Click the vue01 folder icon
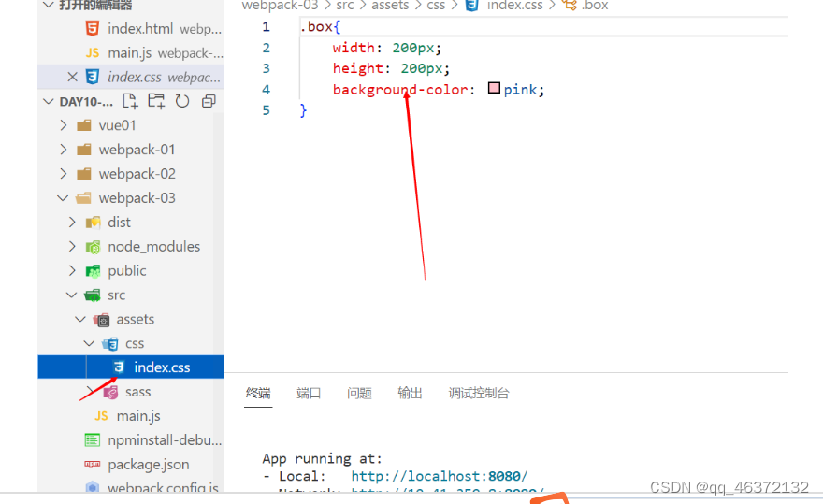The height and width of the screenshot is (504, 823). coord(84,125)
